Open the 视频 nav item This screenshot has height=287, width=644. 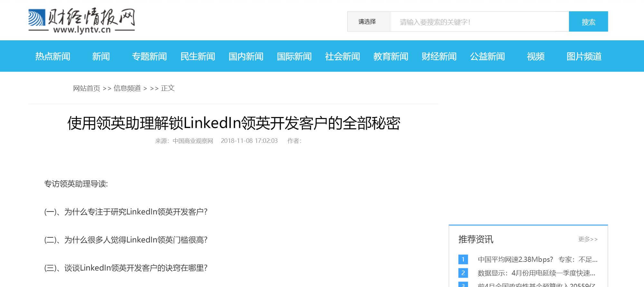[536, 56]
